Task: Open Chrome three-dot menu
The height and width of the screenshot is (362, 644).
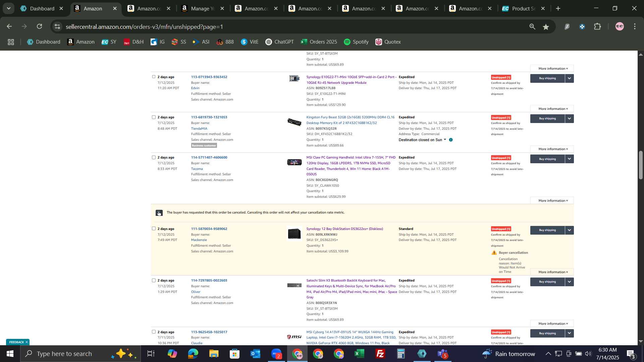Action: 635,26
